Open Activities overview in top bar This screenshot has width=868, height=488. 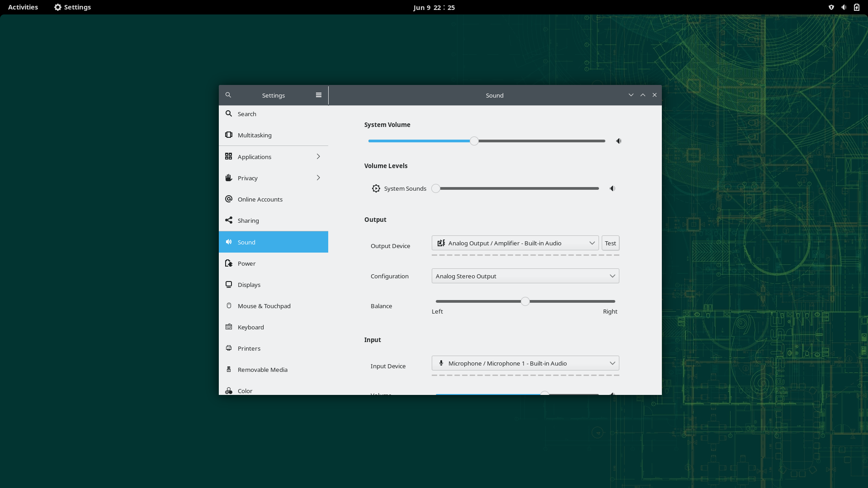pyautogui.click(x=23, y=7)
